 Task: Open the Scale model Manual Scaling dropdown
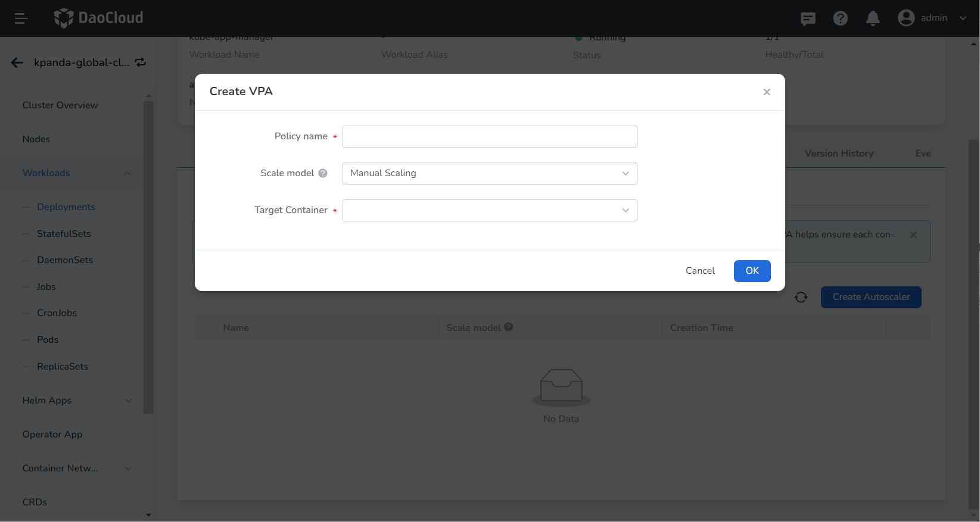point(490,173)
